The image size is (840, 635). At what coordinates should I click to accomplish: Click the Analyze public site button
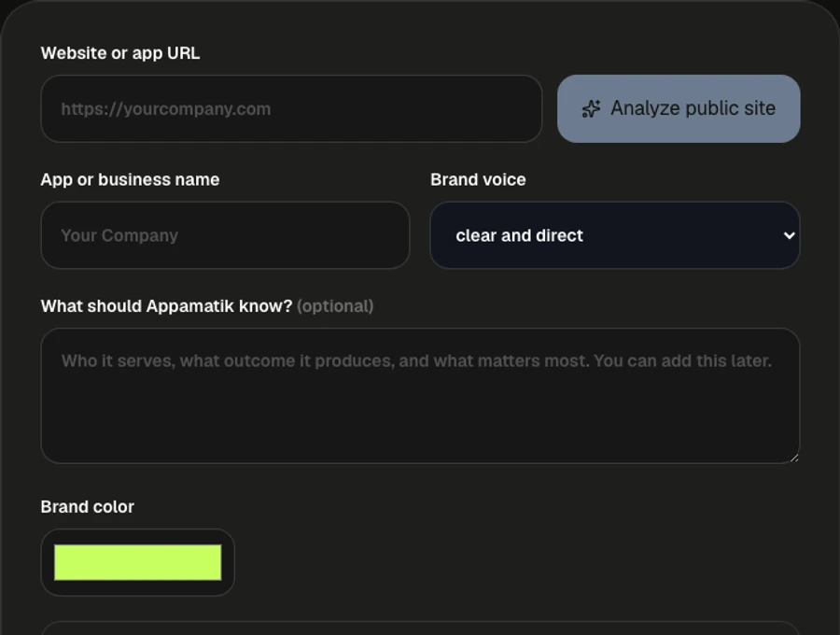(679, 108)
